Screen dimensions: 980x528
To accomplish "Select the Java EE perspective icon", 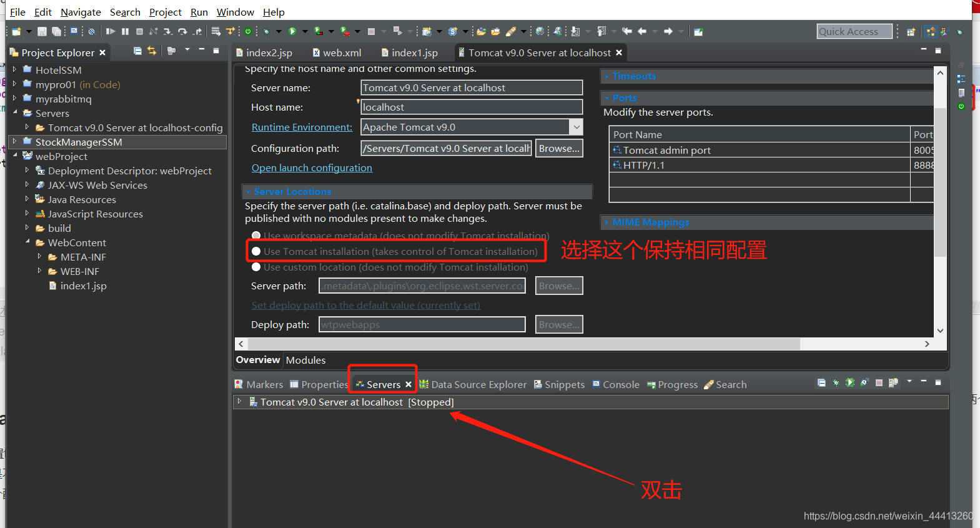I will coord(931,32).
